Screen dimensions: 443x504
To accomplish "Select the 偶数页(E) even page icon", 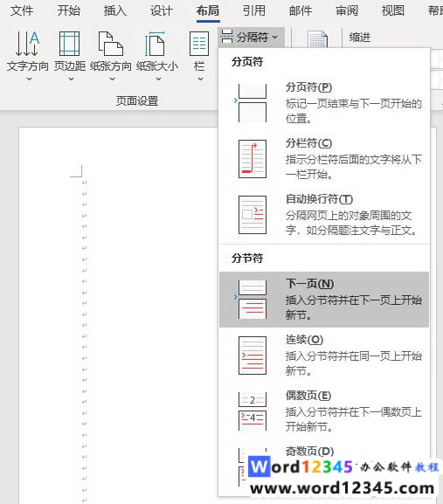I will pyautogui.click(x=253, y=411).
